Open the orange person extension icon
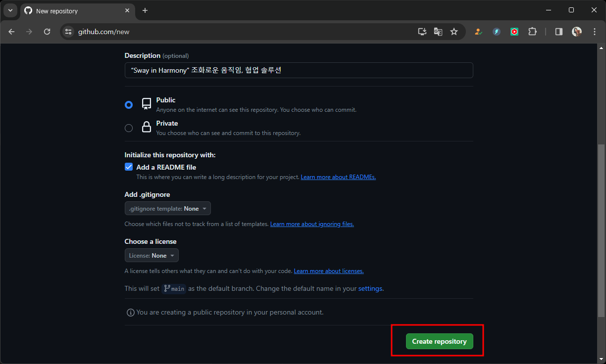 click(478, 32)
